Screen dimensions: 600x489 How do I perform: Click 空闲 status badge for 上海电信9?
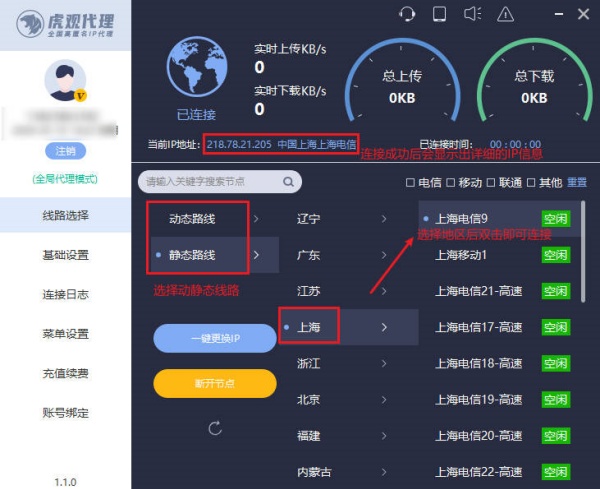(556, 219)
